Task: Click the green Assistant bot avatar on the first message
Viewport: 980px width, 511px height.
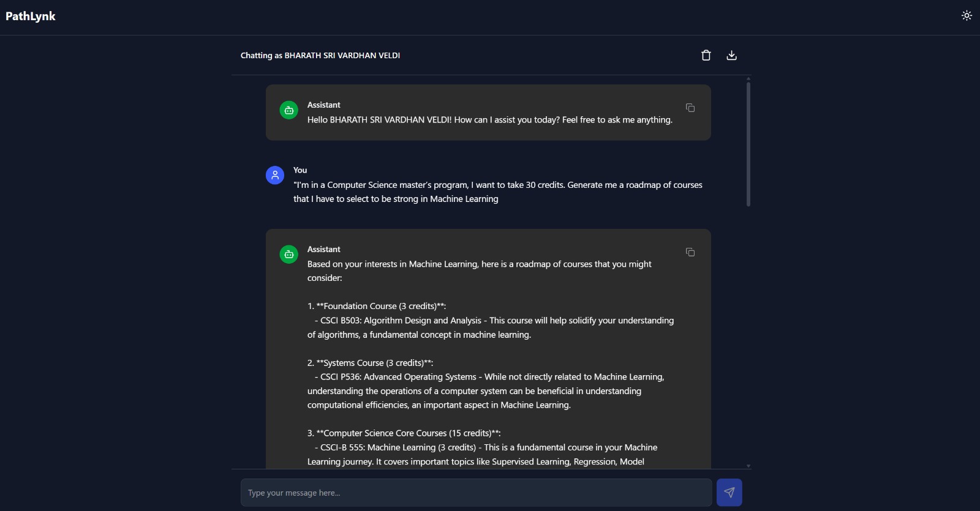Action: [288, 110]
